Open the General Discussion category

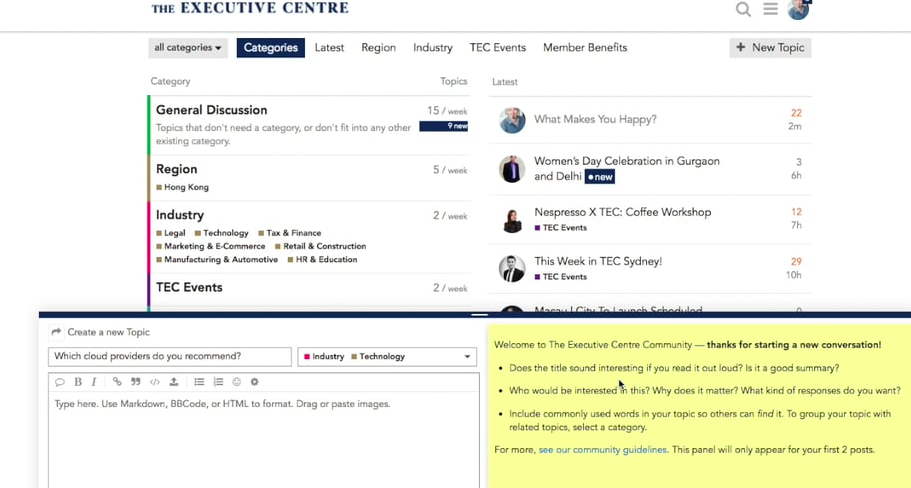coord(211,110)
